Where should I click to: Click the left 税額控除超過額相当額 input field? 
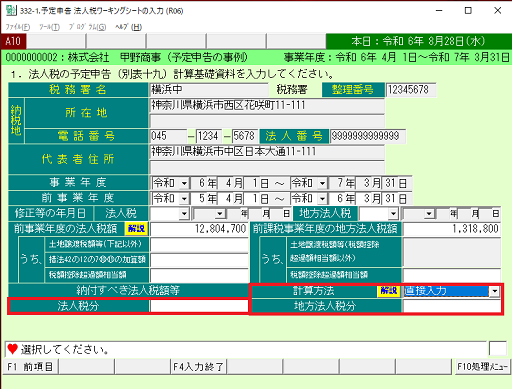pyautogui.click(x=199, y=275)
